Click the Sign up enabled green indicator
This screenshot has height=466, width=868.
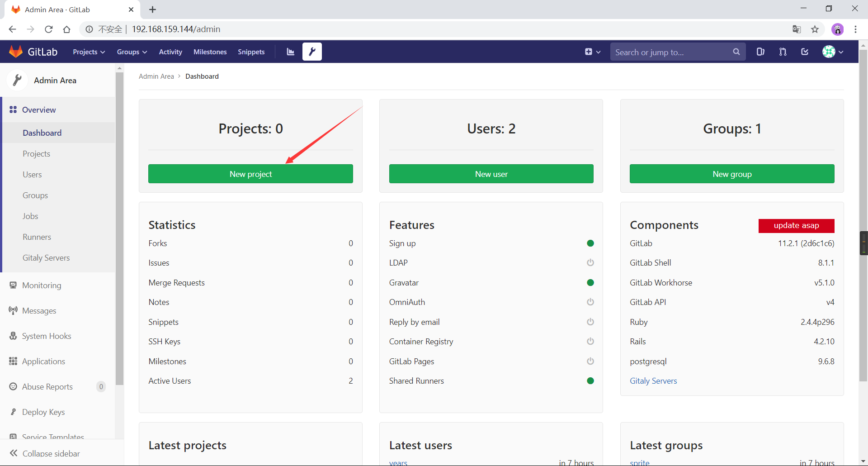pyautogui.click(x=590, y=243)
